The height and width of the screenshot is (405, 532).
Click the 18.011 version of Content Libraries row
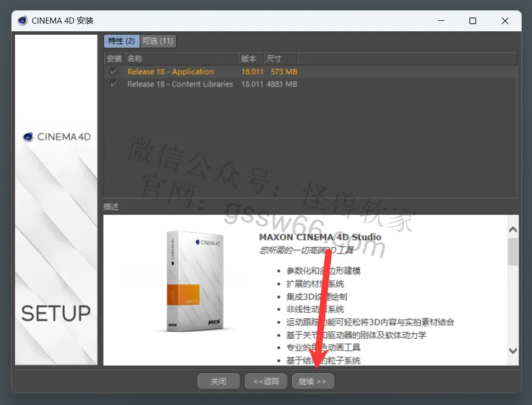coord(252,84)
